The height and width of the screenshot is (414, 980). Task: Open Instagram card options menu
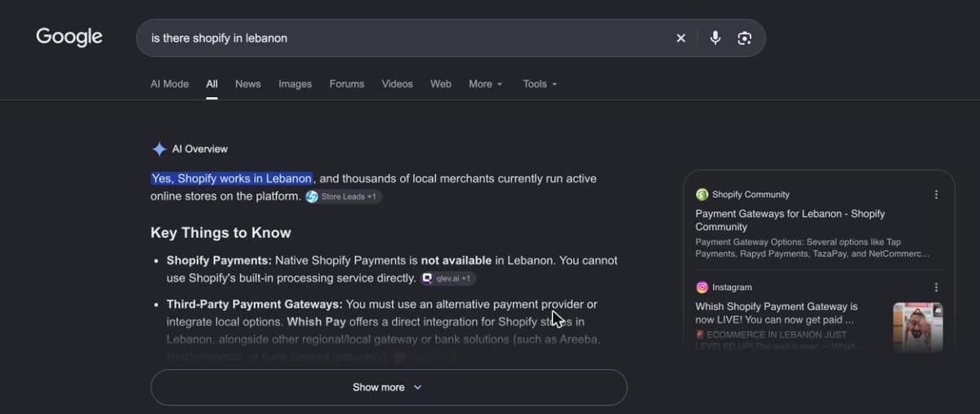pos(936,287)
